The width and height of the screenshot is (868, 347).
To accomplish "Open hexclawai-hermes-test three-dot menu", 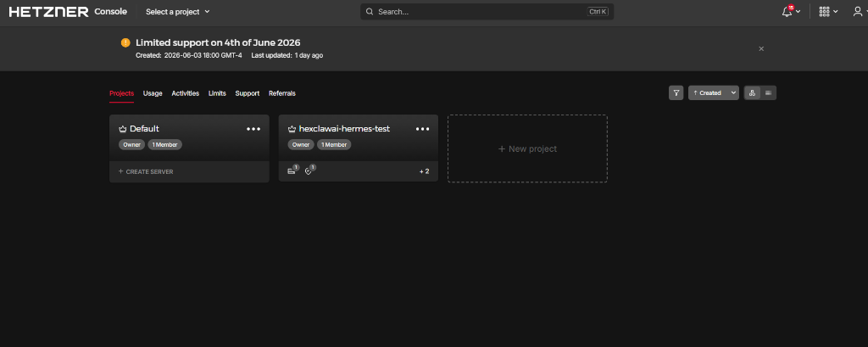I will point(423,129).
